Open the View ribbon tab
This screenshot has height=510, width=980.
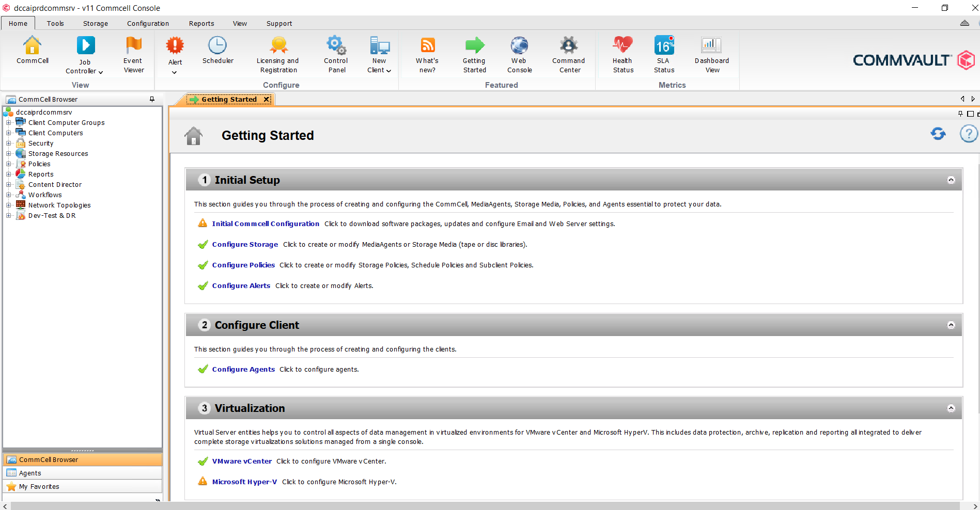(240, 23)
